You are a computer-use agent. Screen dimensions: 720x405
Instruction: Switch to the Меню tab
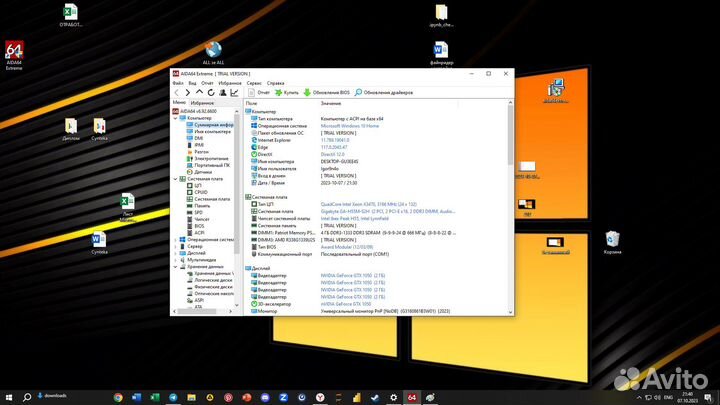point(179,103)
